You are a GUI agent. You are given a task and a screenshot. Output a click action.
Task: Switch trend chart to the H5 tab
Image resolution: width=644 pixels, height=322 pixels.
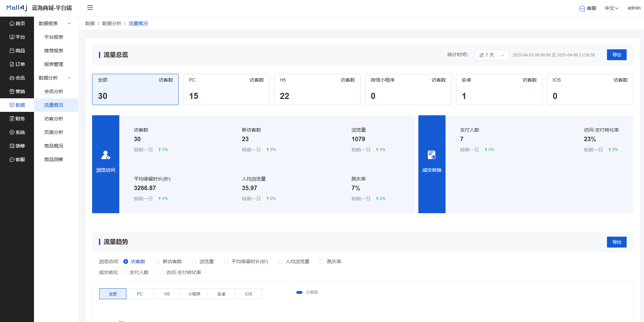(x=167, y=294)
